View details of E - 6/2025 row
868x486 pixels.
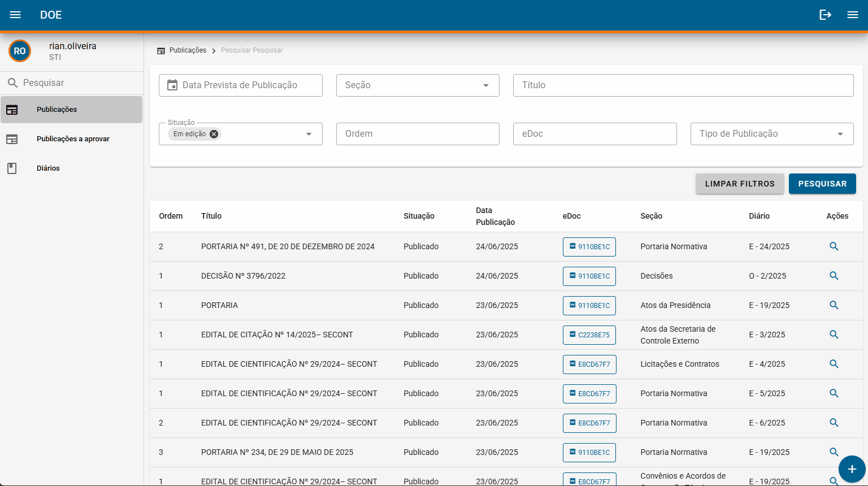pos(834,423)
